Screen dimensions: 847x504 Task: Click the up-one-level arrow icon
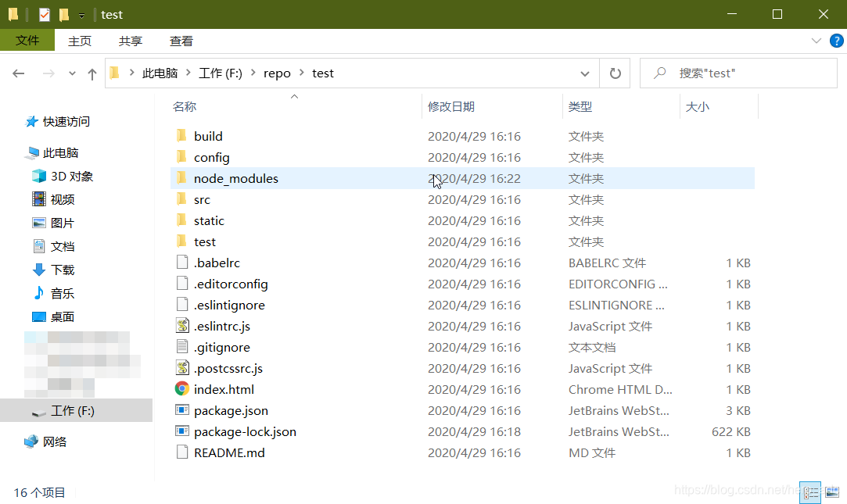[x=92, y=73]
